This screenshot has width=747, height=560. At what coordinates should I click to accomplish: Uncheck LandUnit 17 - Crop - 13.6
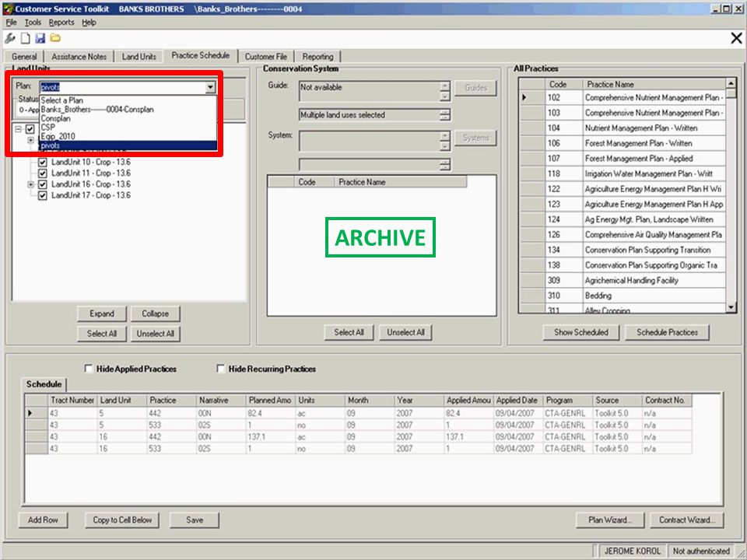click(42, 195)
